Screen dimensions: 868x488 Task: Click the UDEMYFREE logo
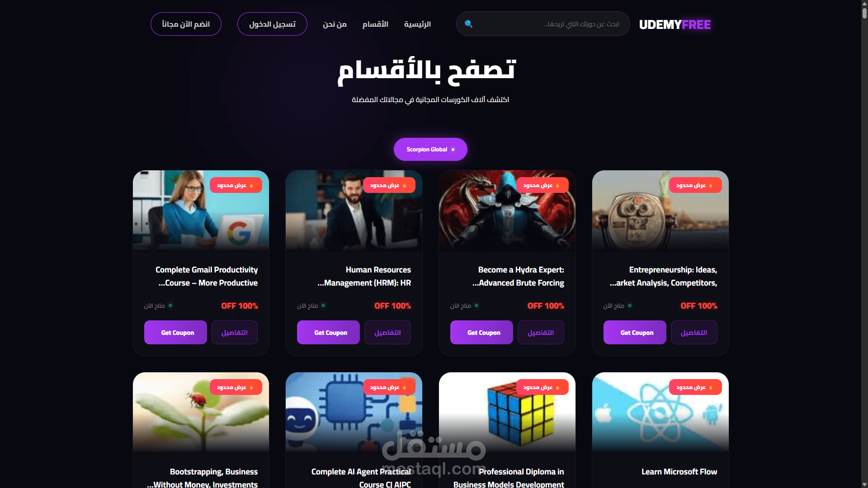pyautogui.click(x=675, y=24)
